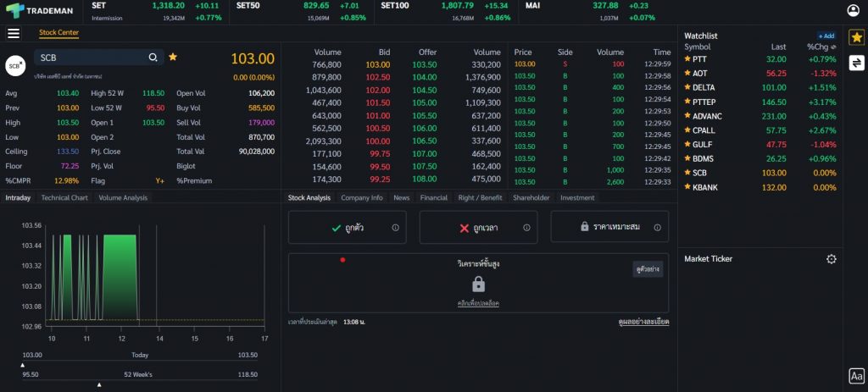Viewport: 868px width, 392px height.
Task: Select the Stock Center tab
Action: click(x=58, y=33)
